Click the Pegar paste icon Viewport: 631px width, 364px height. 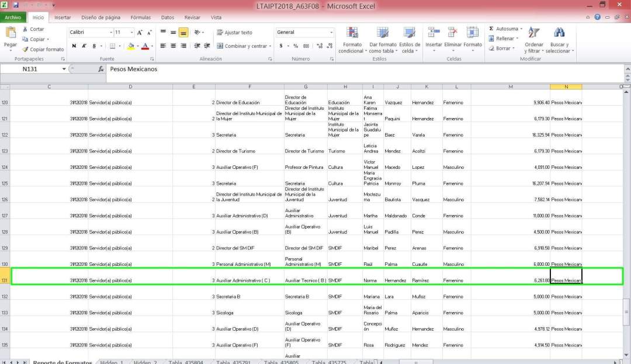coord(11,34)
